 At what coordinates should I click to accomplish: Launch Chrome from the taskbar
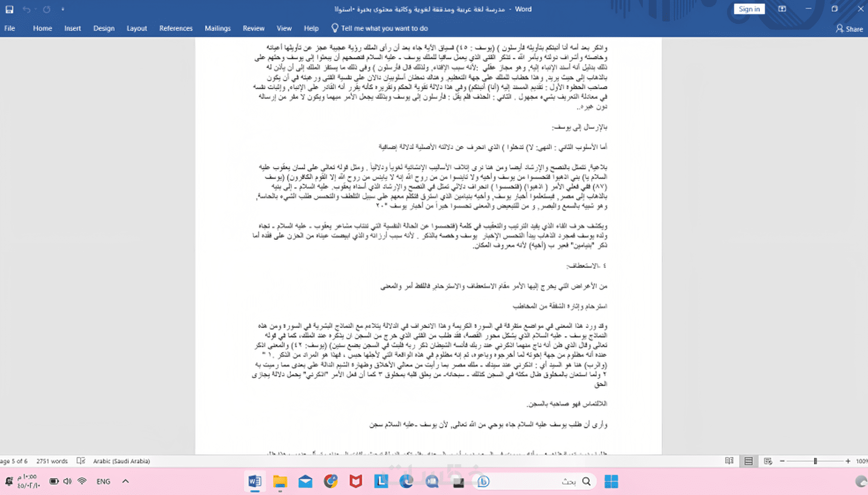331,481
